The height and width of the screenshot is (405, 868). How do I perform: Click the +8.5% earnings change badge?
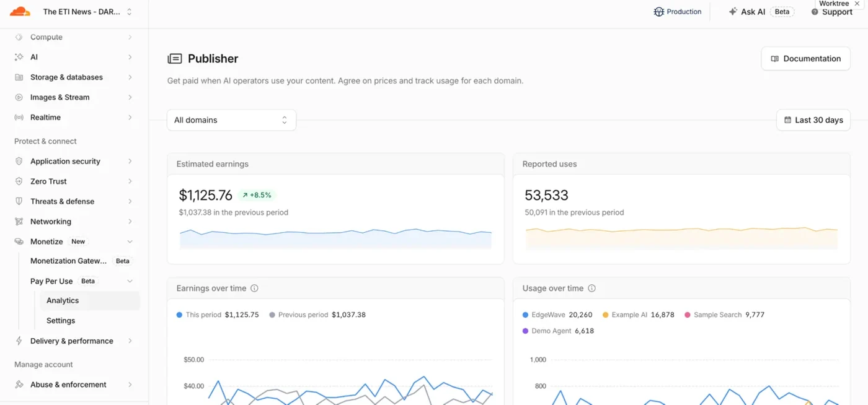(x=257, y=195)
